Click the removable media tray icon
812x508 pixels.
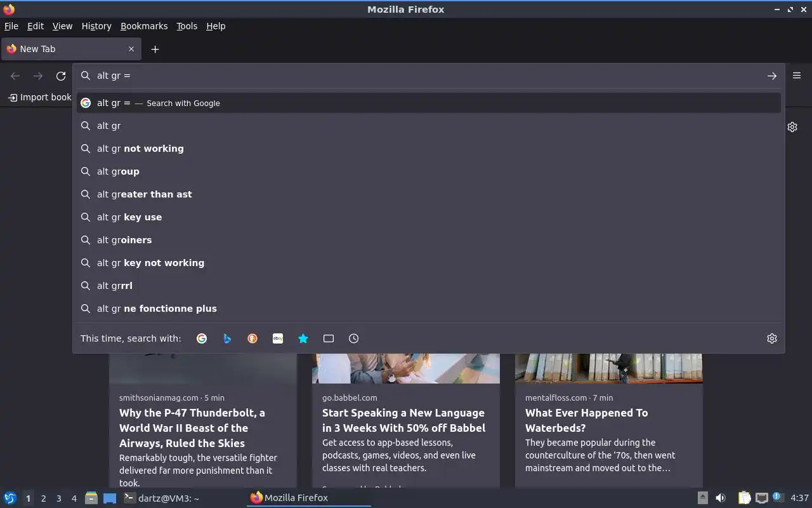pyautogui.click(x=703, y=498)
